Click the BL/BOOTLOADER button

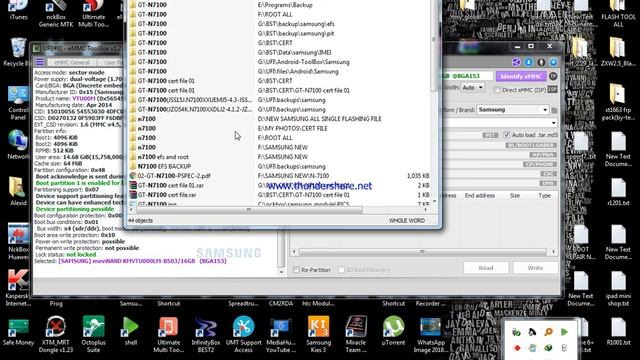point(531,145)
